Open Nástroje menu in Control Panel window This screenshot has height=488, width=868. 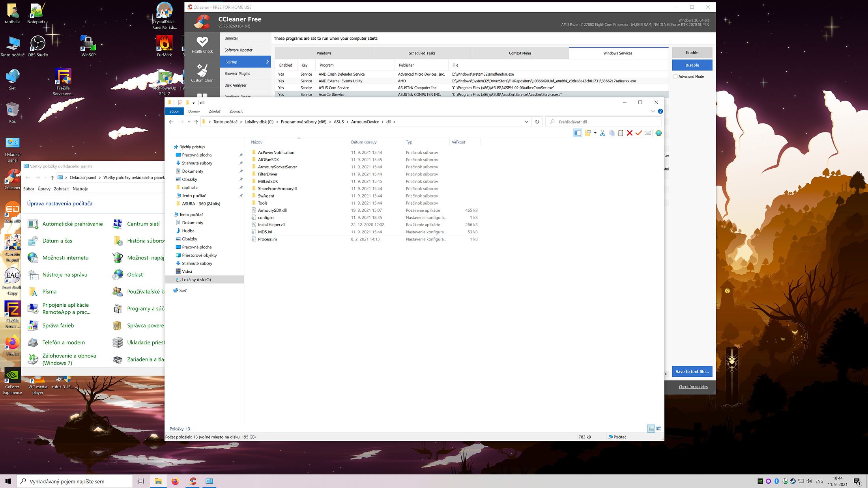[80, 189]
